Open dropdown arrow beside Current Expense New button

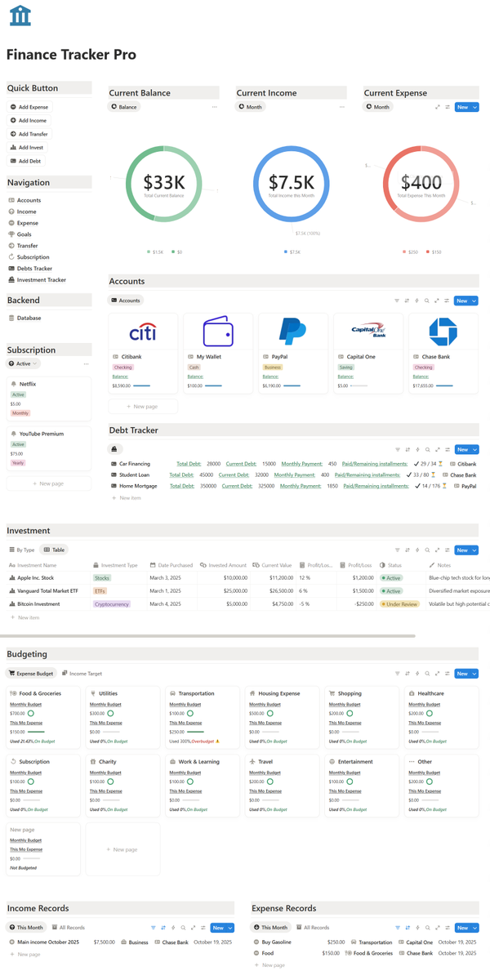(474, 107)
